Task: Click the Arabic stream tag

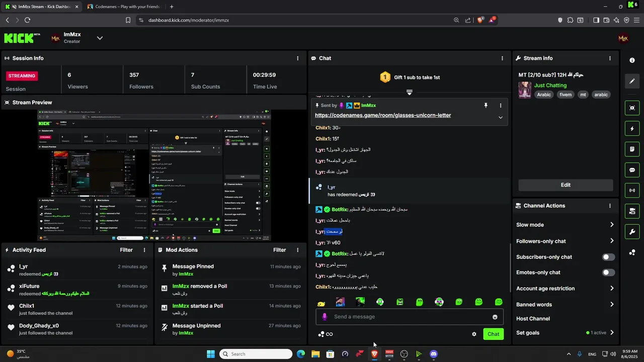Action: click(x=544, y=95)
